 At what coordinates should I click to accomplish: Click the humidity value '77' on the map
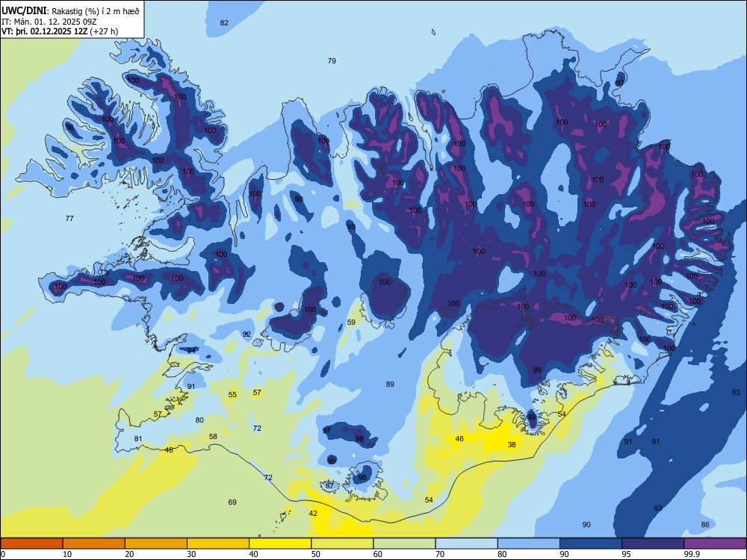pyautogui.click(x=69, y=218)
